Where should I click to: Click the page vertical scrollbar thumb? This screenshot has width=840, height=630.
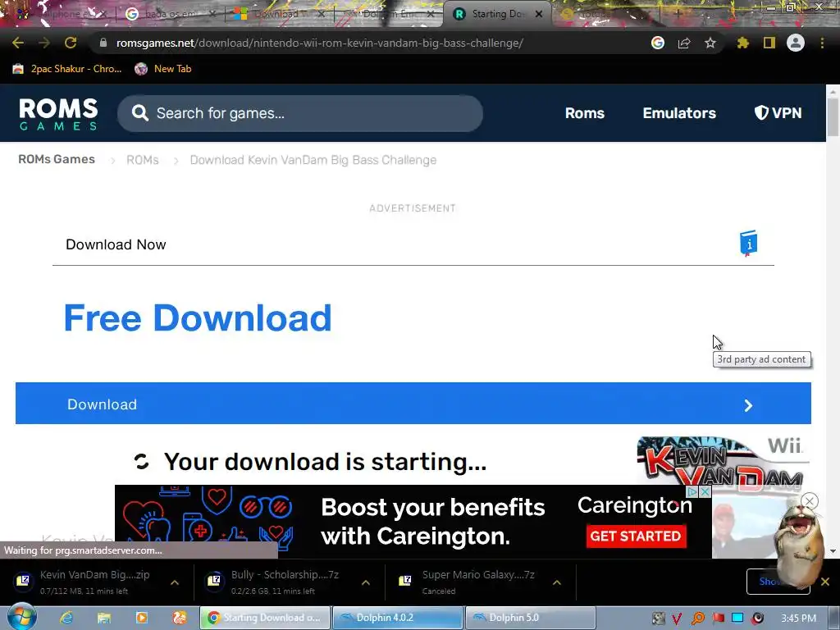(833, 117)
